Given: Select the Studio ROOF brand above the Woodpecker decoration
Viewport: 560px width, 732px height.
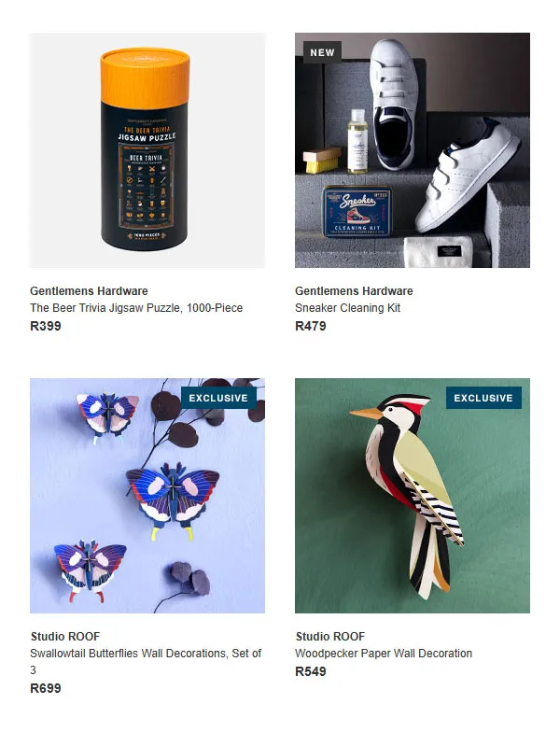Looking at the screenshot, I should click(330, 637).
